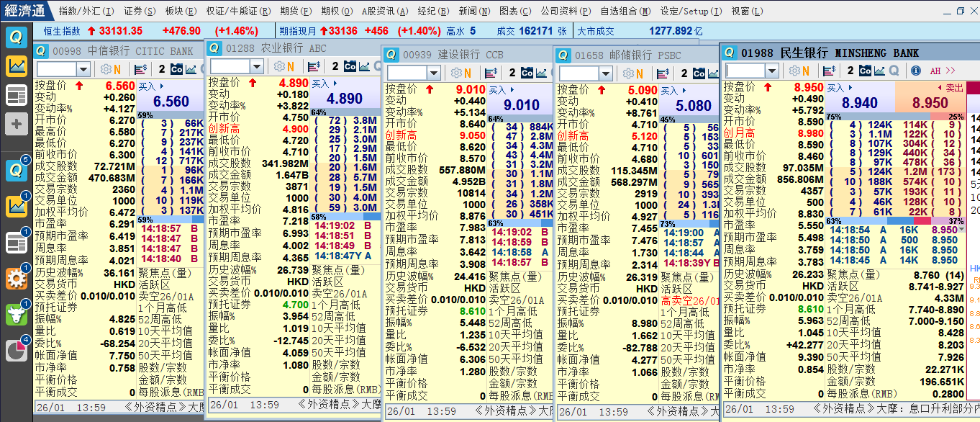Open the chart icon at top of sidebar
Screen dimensions: 980x422
tap(16, 66)
